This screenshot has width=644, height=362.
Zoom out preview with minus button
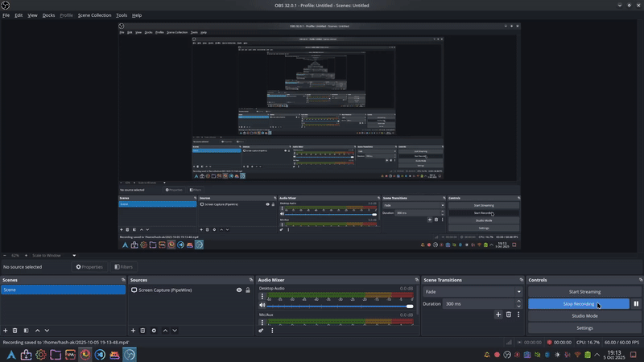tap(5, 255)
